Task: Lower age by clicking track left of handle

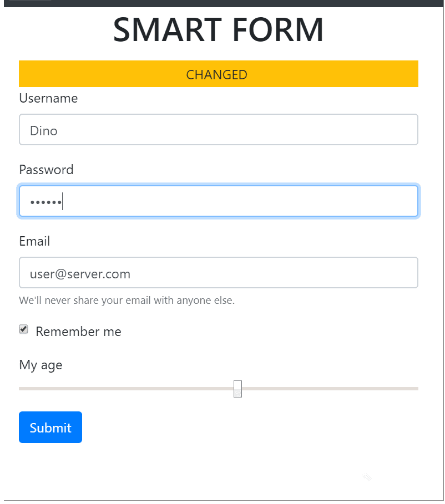Action: pyautogui.click(x=126, y=389)
